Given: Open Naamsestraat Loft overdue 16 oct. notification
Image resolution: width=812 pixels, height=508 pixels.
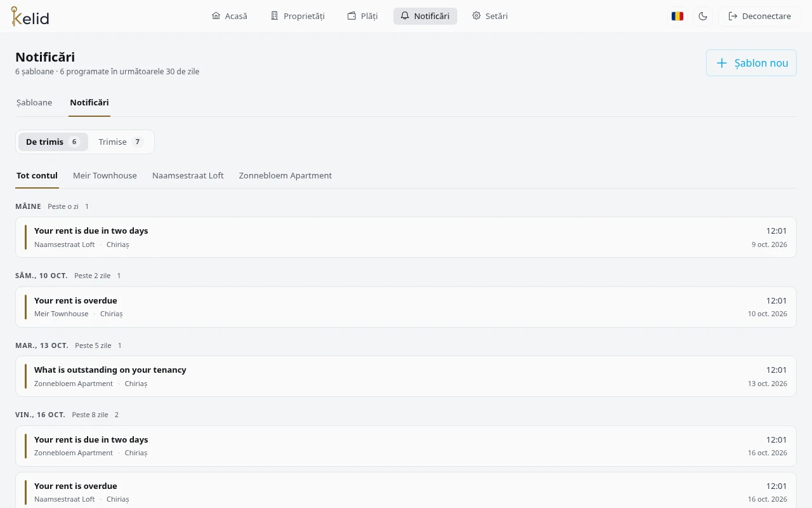Looking at the screenshot, I should pos(406,490).
